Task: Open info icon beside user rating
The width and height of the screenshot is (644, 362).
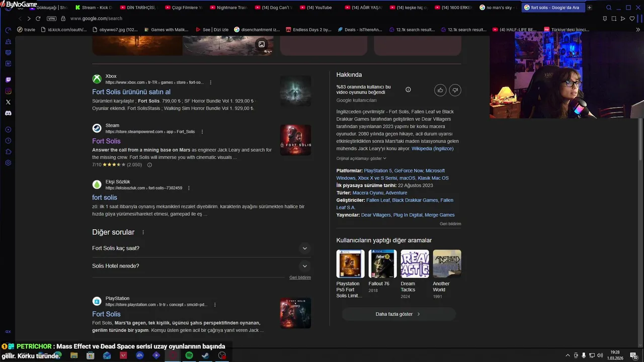Action: pos(408,89)
